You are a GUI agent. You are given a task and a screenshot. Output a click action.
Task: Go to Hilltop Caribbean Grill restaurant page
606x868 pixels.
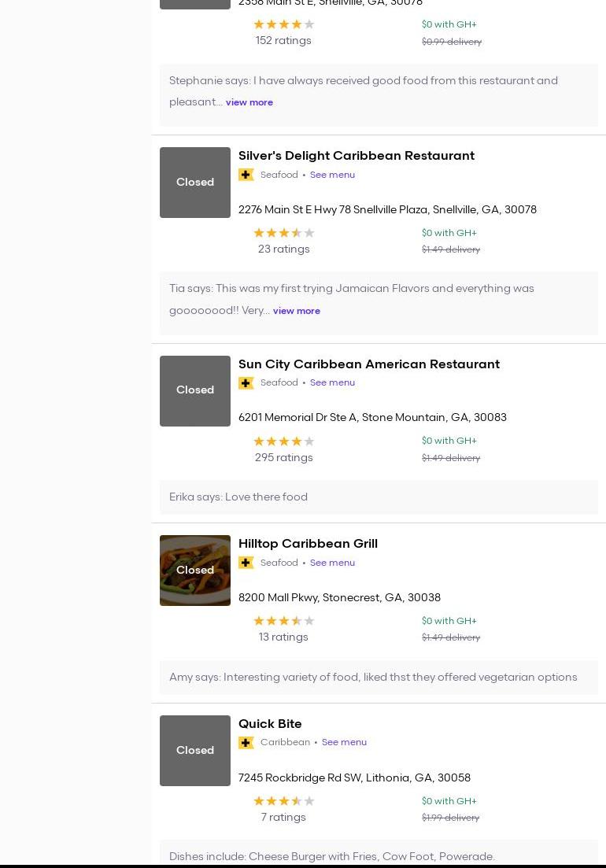(x=308, y=544)
